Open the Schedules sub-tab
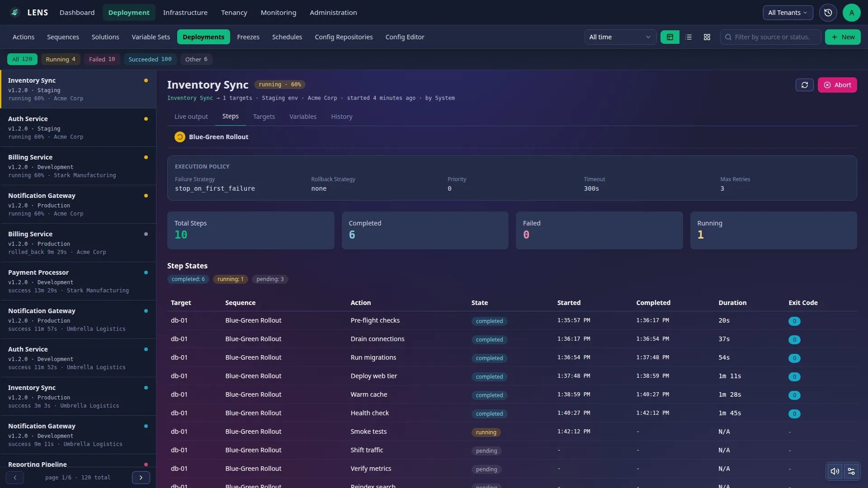This screenshot has width=868, height=488. [x=287, y=37]
